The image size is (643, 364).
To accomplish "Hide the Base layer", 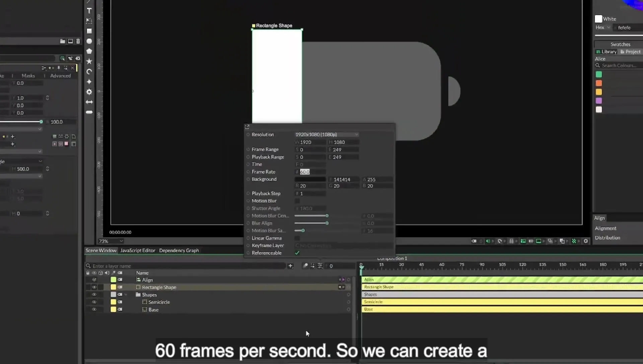I will pyautogui.click(x=94, y=309).
